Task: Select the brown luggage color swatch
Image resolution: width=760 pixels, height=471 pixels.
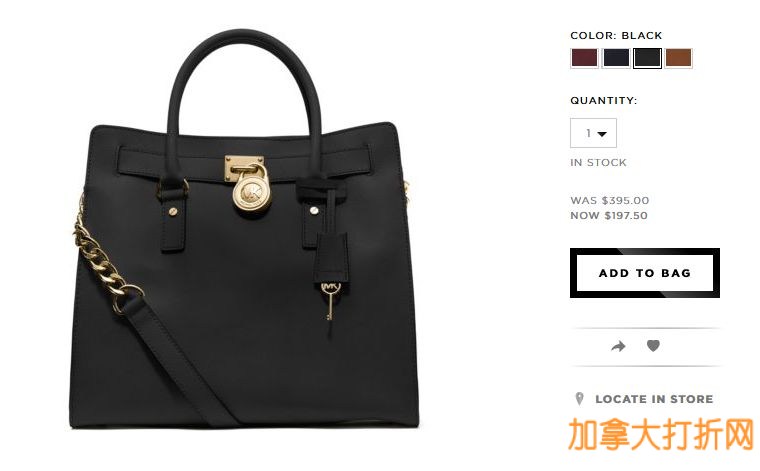Action: pyautogui.click(x=678, y=58)
